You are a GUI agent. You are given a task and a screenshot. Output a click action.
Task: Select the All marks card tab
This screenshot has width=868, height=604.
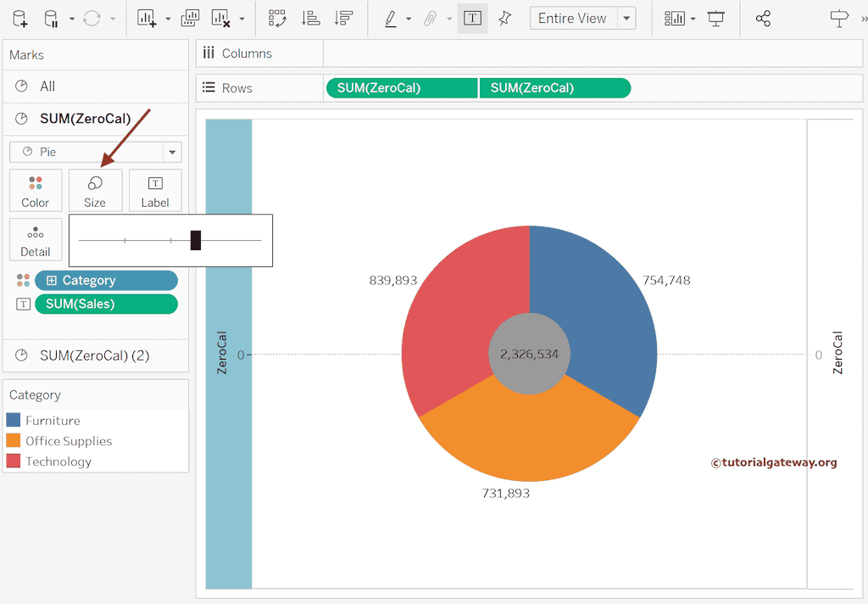coord(47,87)
